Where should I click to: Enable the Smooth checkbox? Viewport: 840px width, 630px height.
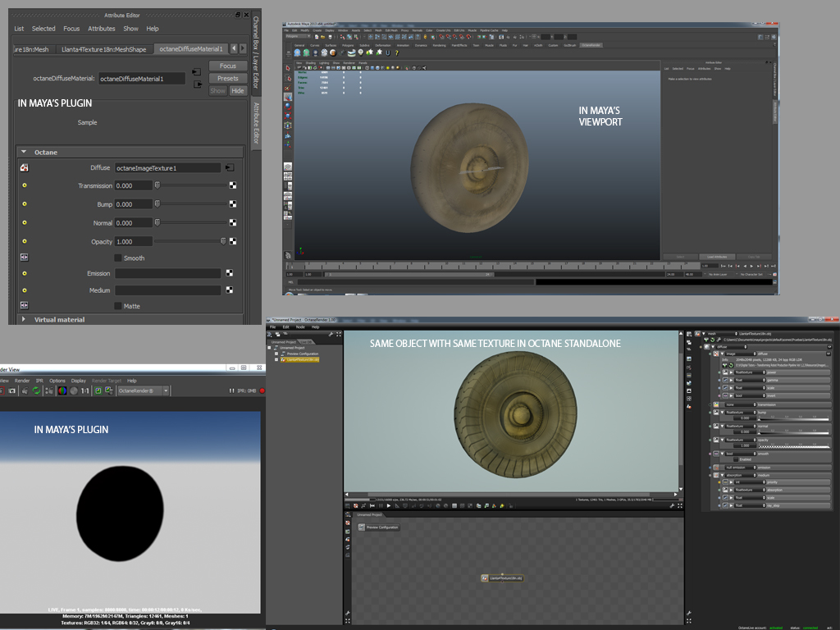118,258
